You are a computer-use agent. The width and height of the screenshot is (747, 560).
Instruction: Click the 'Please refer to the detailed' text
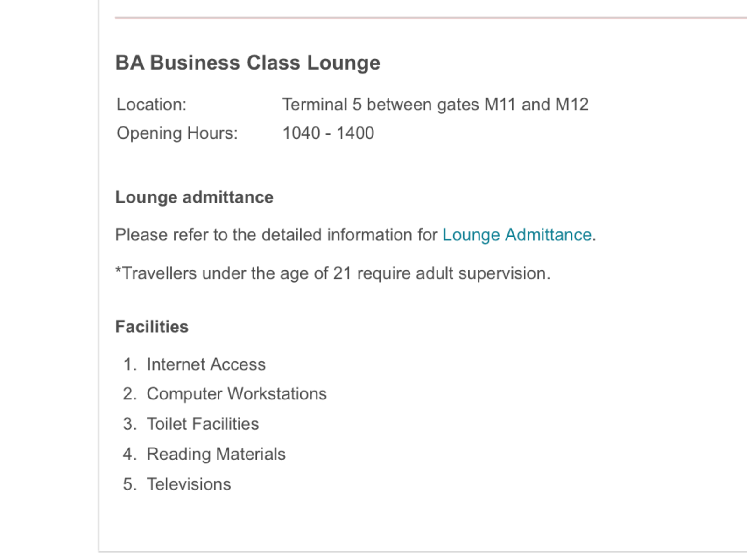[x=275, y=235]
